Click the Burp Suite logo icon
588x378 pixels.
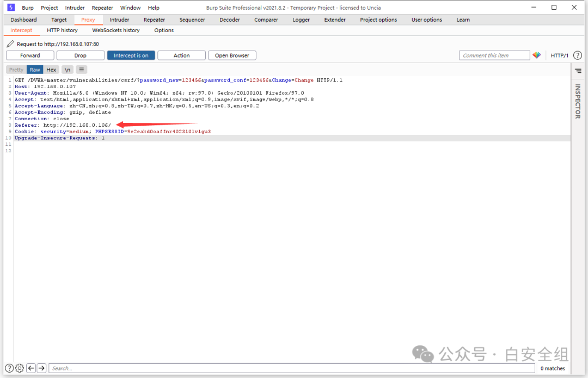click(x=11, y=7)
